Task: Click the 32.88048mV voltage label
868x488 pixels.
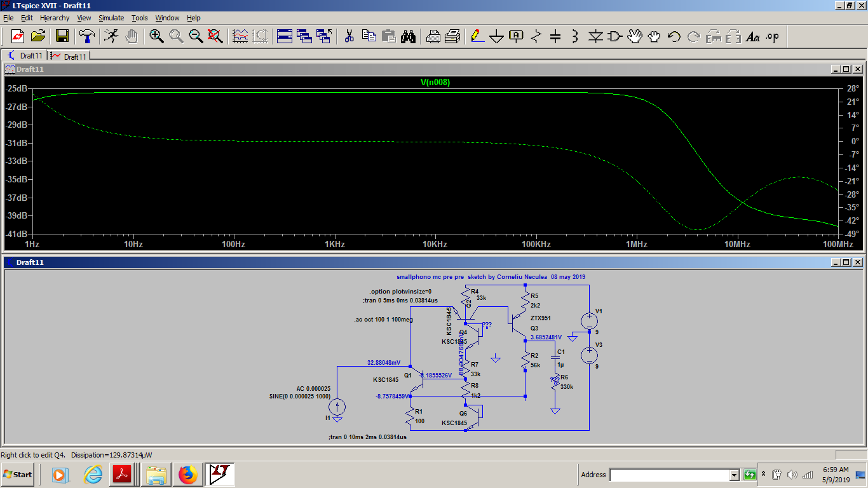Action: tap(384, 363)
